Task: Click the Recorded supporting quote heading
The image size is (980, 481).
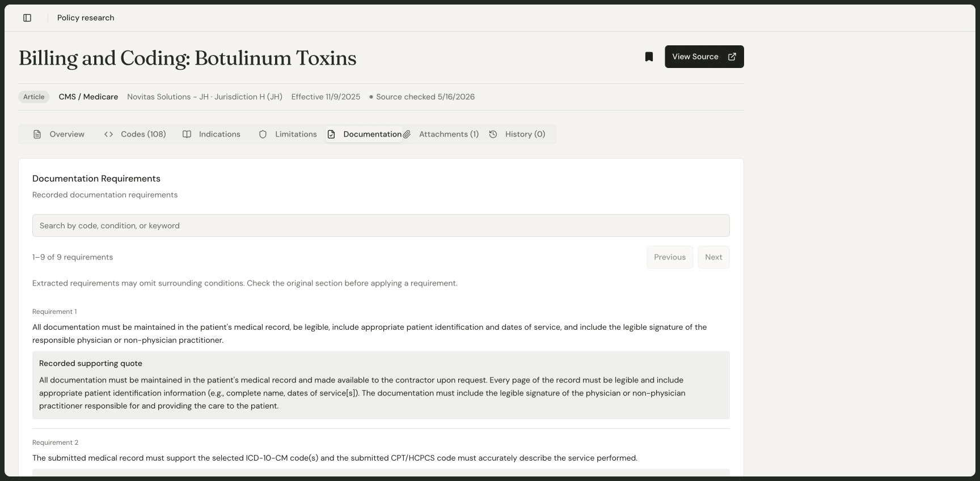Action: pyautogui.click(x=91, y=364)
